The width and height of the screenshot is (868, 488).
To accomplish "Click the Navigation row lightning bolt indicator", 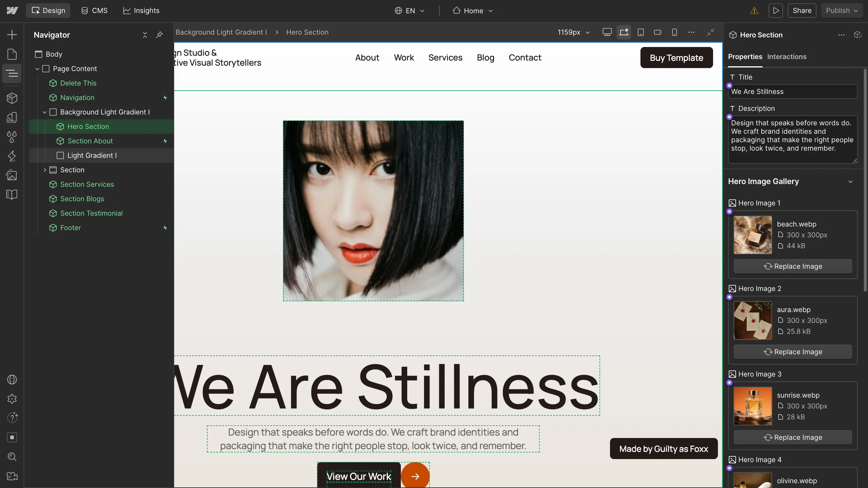I will (165, 98).
